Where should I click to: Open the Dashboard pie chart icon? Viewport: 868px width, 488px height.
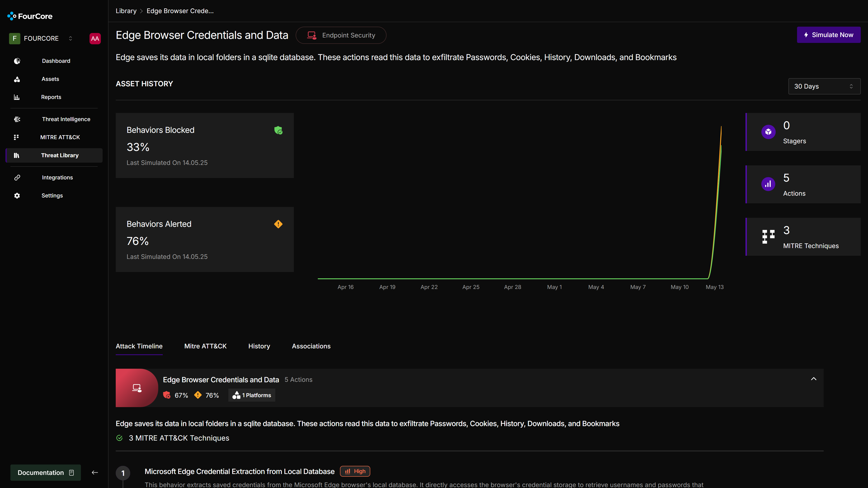pos(17,61)
